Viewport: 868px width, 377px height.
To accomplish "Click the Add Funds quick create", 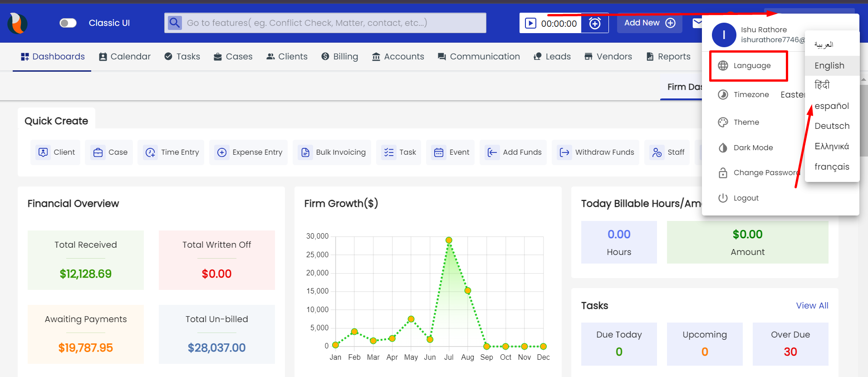I will click(x=514, y=152).
